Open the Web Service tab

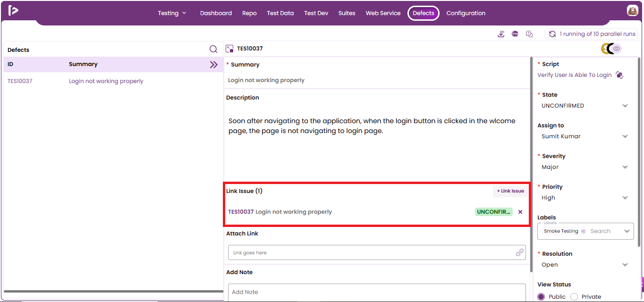coord(383,13)
